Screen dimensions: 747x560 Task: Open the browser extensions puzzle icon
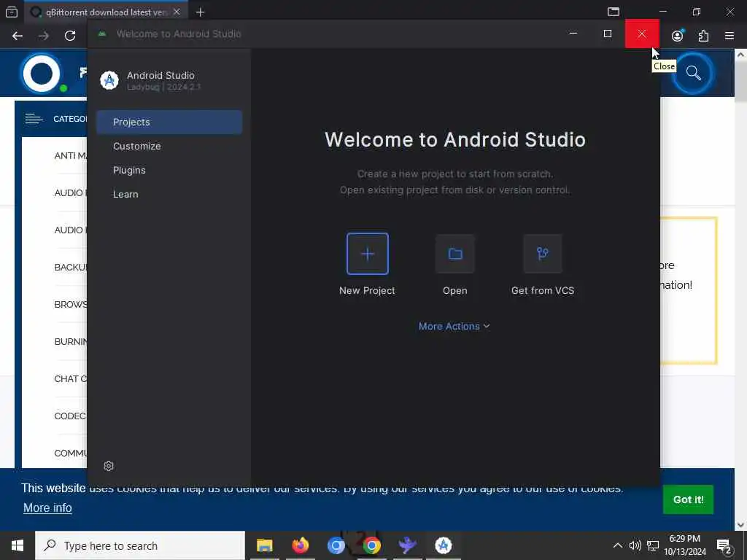pyautogui.click(x=704, y=36)
